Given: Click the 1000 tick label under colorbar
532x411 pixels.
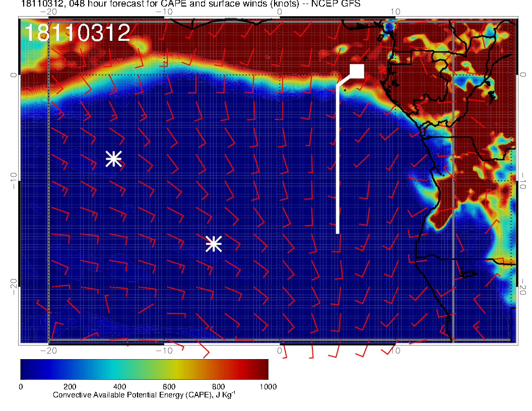Looking at the screenshot, I should [268, 387].
